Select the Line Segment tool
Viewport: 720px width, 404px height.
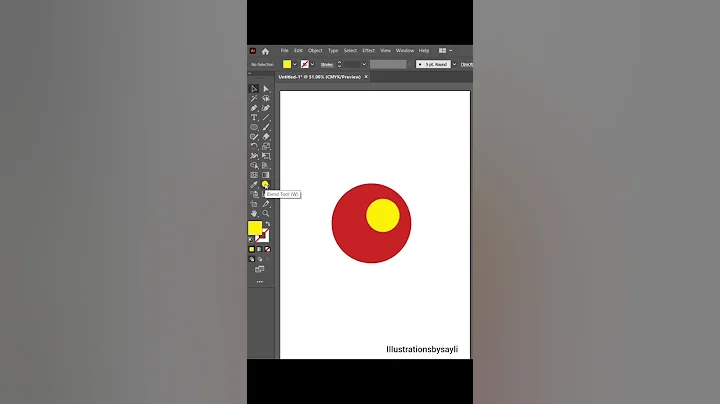(266, 118)
